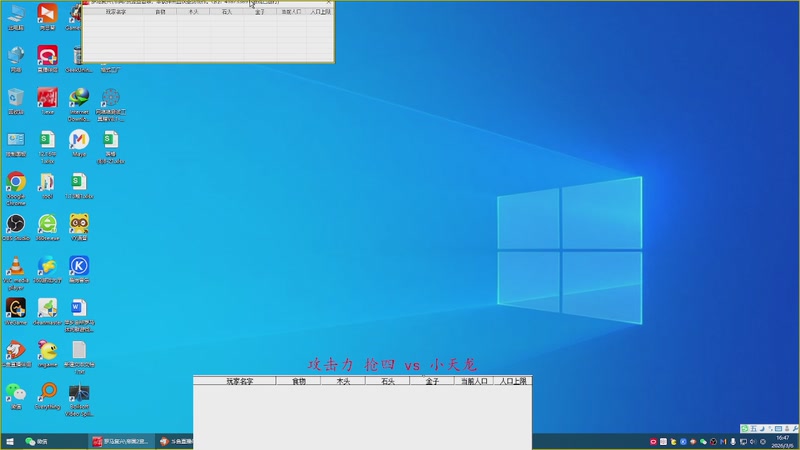Click the network monitor icon in tray
The width and height of the screenshot is (800, 450).
pyautogui.click(x=743, y=441)
